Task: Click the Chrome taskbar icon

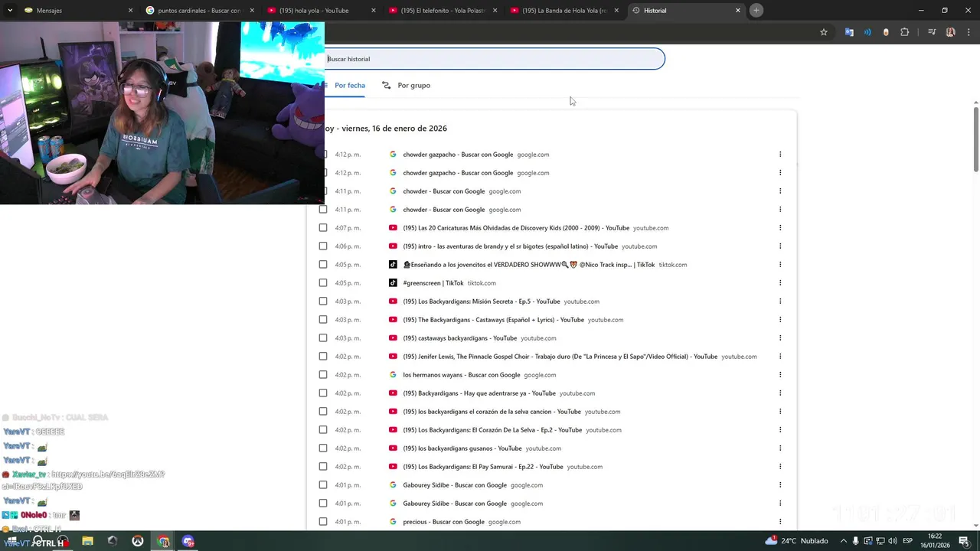Action: pyautogui.click(x=163, y=541)
